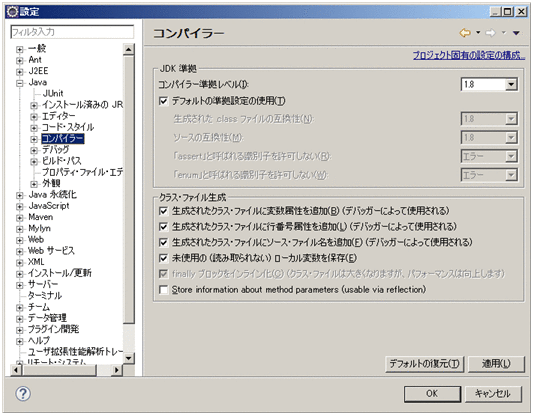Select Java 永続化 tree item

(x=52, y=195)
